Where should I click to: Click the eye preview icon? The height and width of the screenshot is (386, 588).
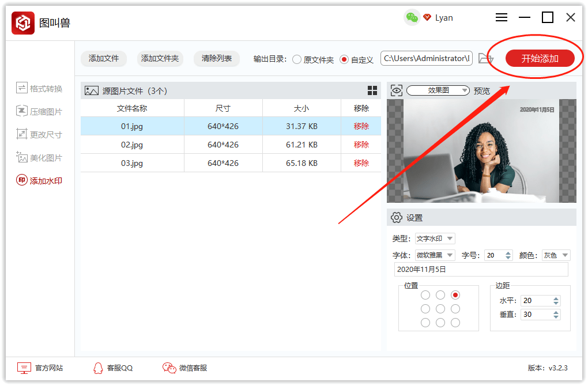coord(397,90)
